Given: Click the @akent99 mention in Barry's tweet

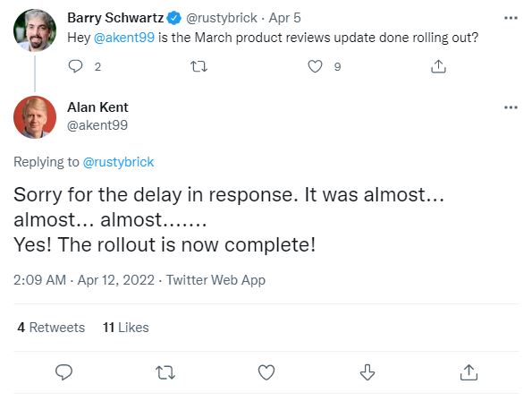Looking at the screenshot, I should point(124,38).
